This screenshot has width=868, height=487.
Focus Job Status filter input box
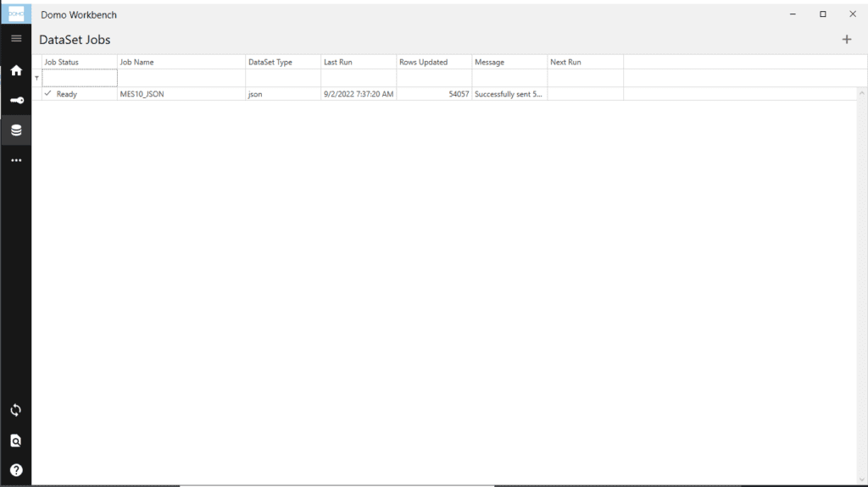click(80, 78)
